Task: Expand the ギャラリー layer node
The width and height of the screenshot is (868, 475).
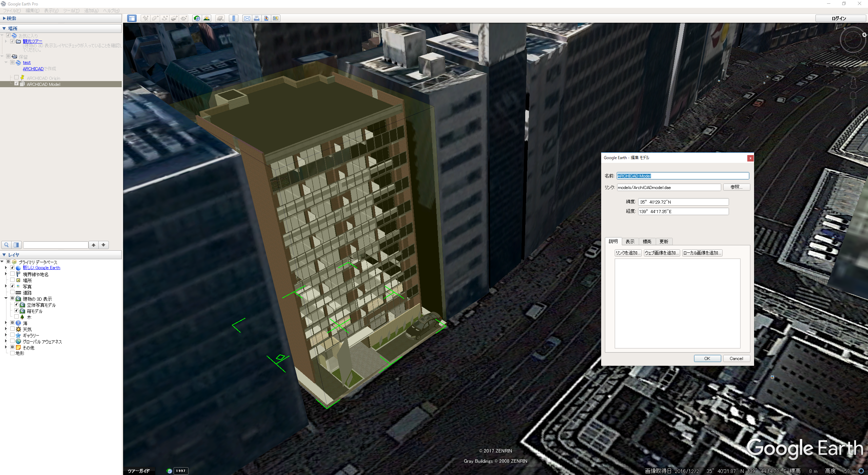Action: tap(6, 335)
